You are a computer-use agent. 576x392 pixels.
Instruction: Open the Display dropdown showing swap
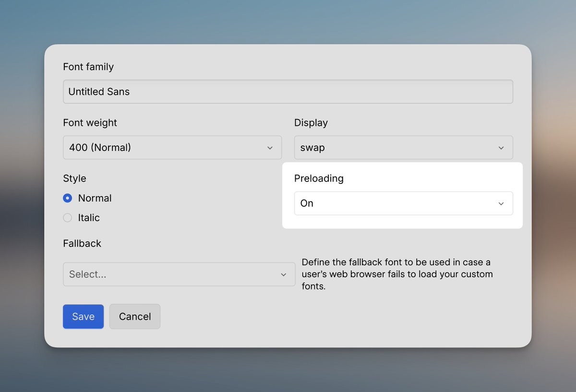403,147
